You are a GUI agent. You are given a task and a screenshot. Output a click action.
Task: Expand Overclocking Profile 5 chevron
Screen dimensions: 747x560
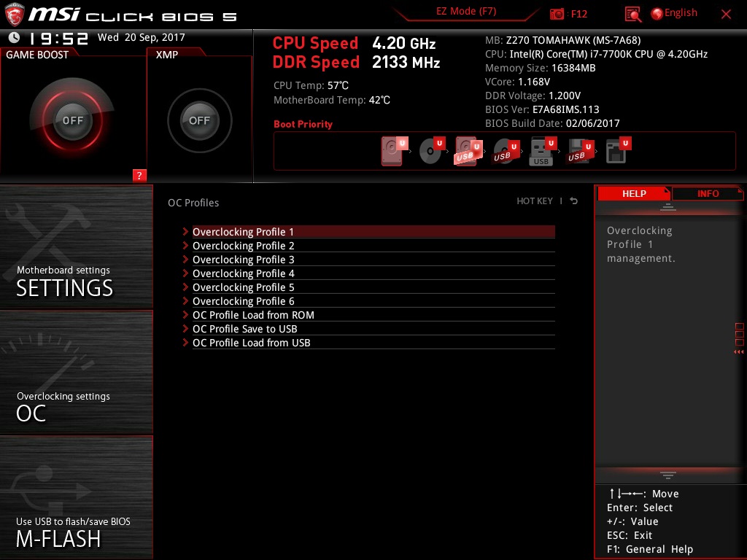tap(185, 287)
